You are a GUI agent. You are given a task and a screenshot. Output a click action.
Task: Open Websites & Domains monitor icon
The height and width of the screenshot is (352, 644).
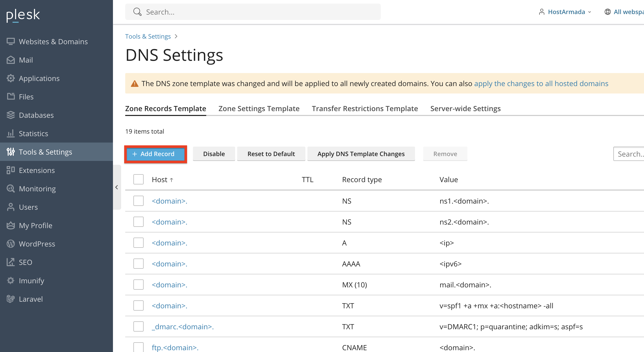click(x=10, y=41)
